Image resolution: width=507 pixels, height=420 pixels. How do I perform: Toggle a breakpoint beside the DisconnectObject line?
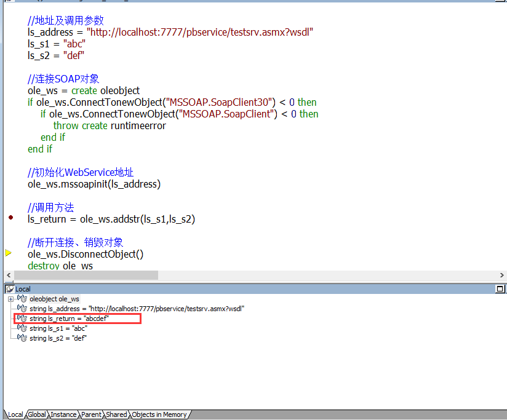click(x=9, y=254)
